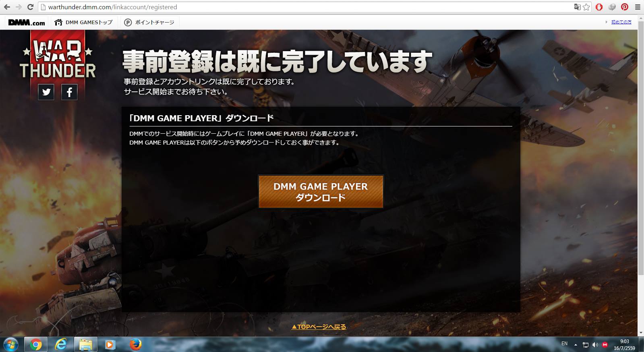Launch Firefox from the taskbar
644x352 pixels.
136,345
